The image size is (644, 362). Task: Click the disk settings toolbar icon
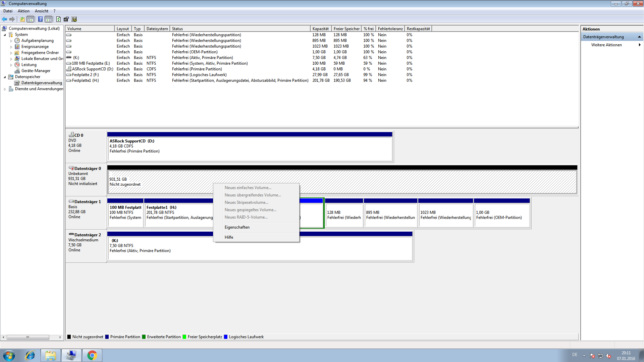tap(74, 19)
